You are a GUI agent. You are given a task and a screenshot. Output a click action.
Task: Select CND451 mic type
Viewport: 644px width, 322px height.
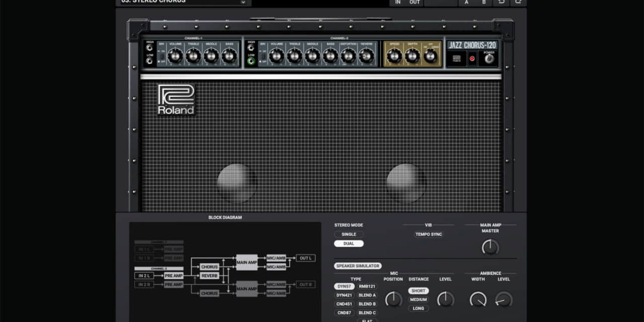tap(344, 304)
